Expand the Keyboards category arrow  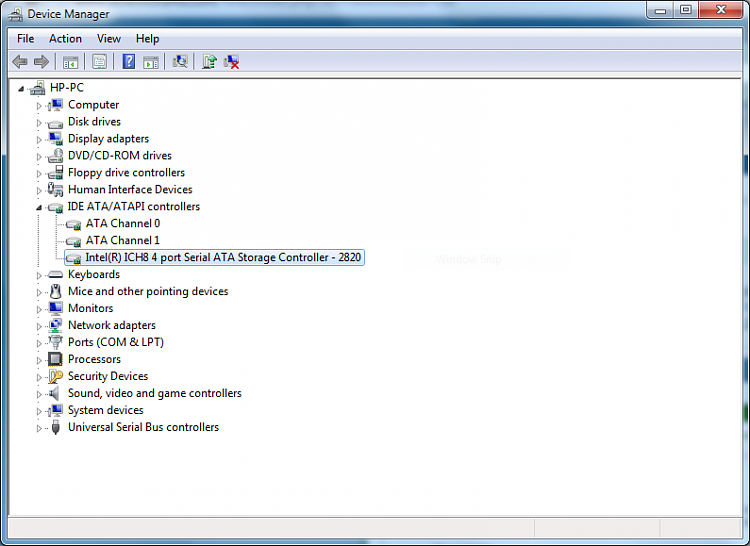pos(39,275)
